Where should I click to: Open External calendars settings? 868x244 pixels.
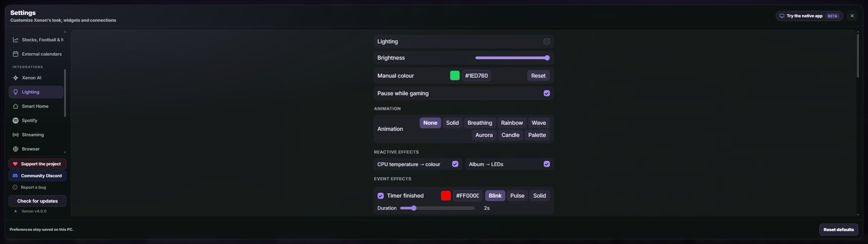36,54
